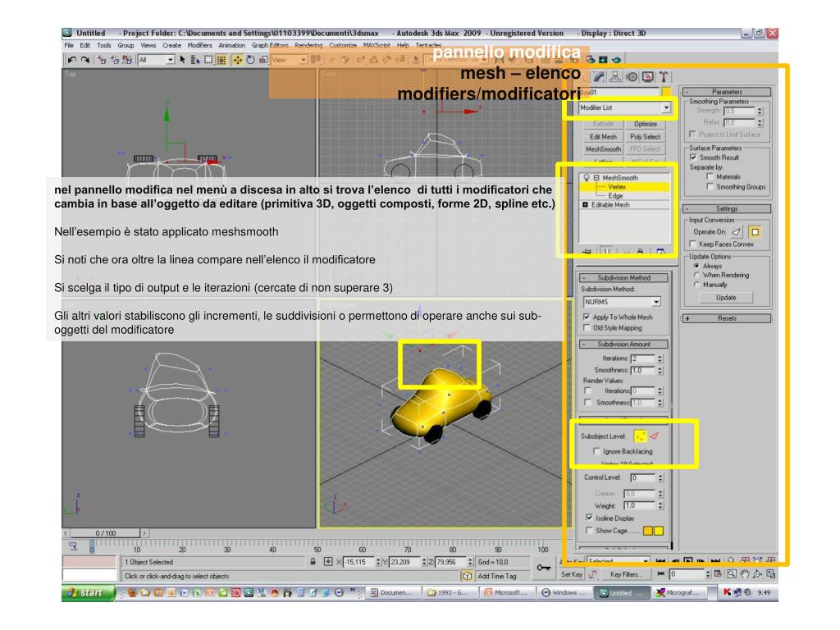Toggle Isoline Display checkbox
840x630 pixels.
(x=589, y=518)
